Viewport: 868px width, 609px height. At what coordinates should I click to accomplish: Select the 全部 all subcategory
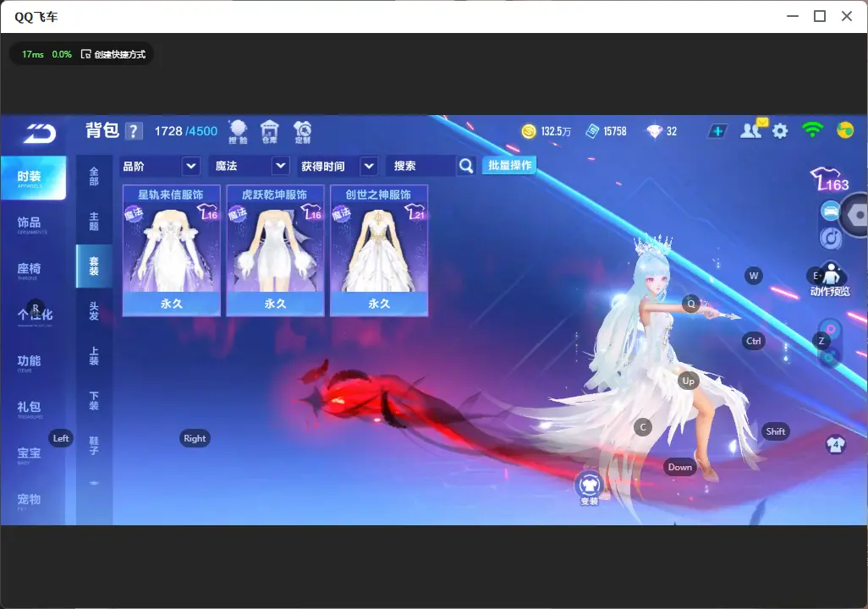click(94, 177)
